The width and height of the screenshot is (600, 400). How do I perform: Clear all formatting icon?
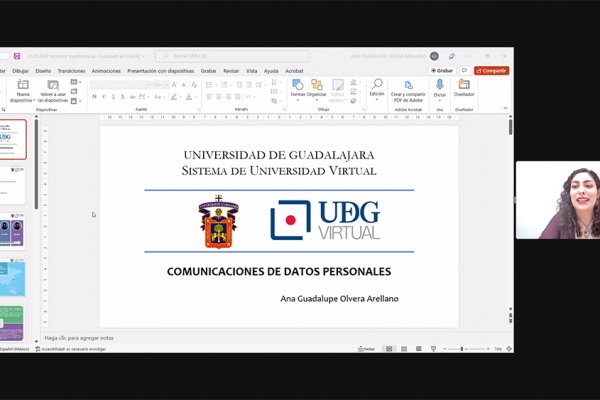(194, 85)
